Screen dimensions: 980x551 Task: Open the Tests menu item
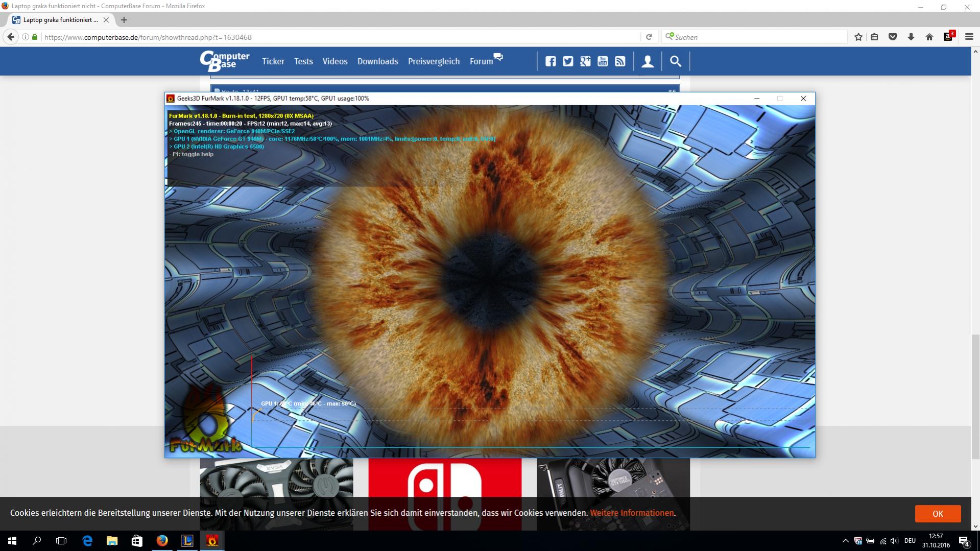[303, 61]
